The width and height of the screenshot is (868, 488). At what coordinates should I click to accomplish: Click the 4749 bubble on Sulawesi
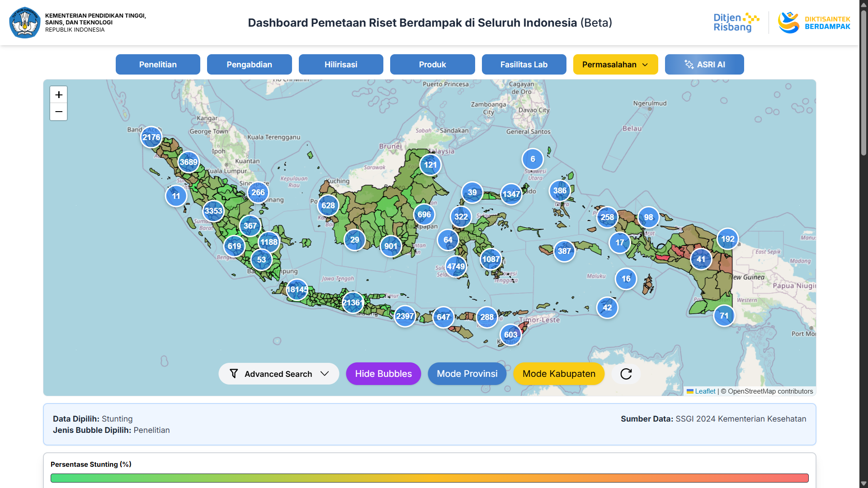pos(456,267)
